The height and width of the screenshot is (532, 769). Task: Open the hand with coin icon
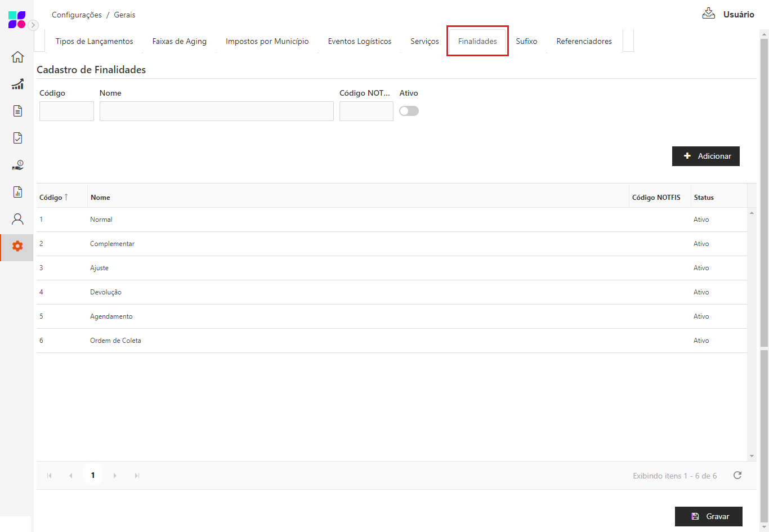(17, 165)
